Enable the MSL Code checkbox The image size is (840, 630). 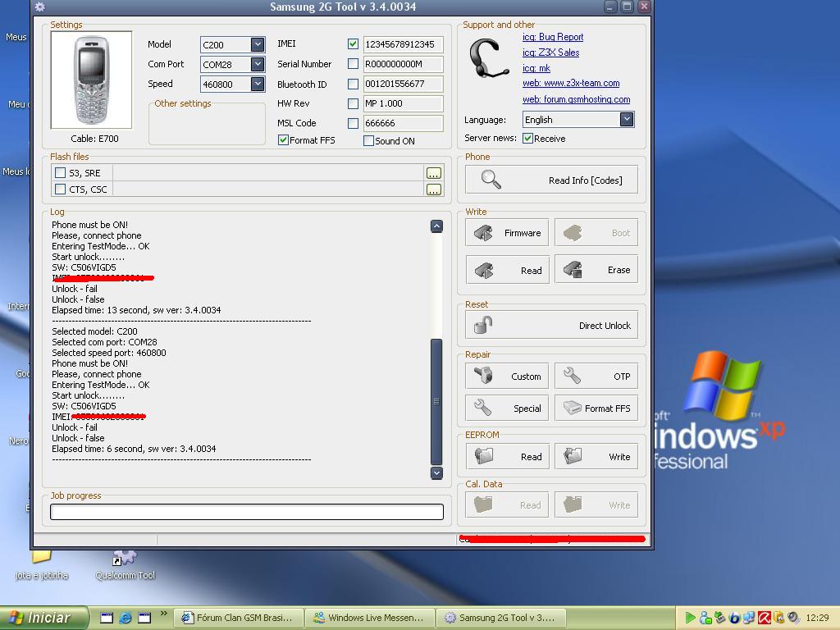(353, 123)
